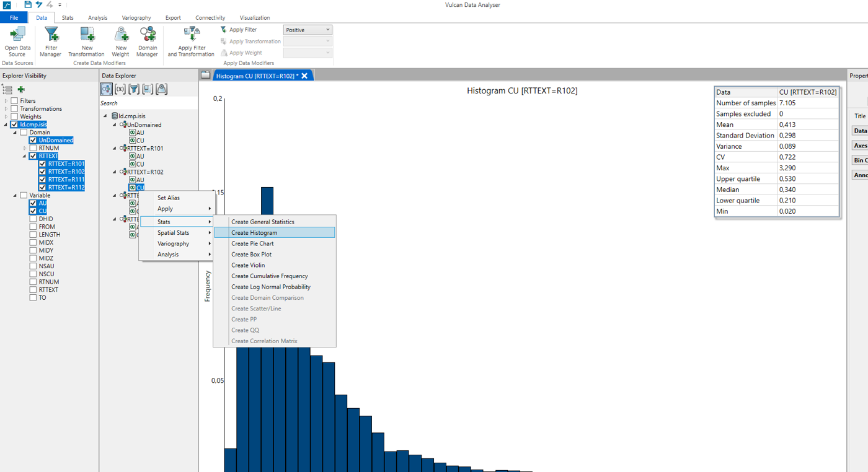
Task: Open the Filter Manager
Action: click(51, 42)
